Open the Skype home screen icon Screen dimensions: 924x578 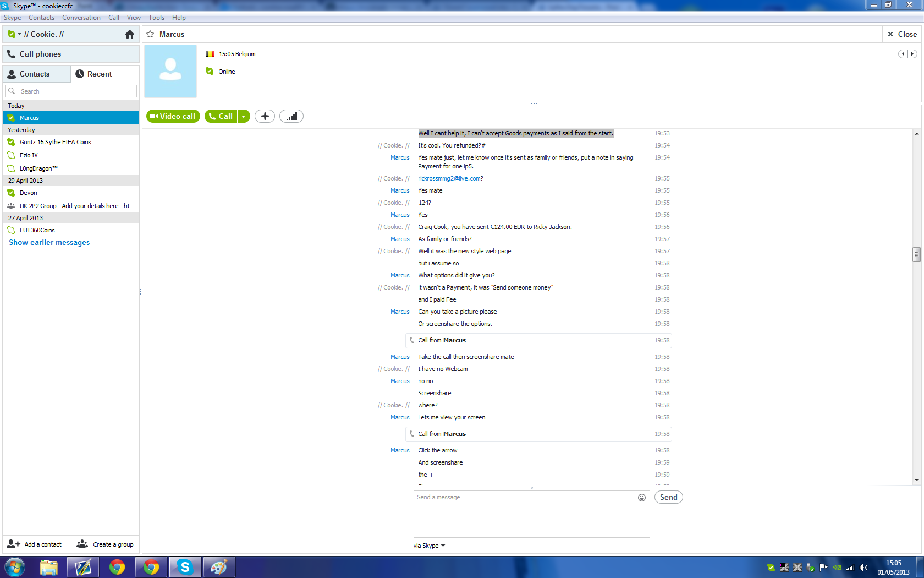130,34
